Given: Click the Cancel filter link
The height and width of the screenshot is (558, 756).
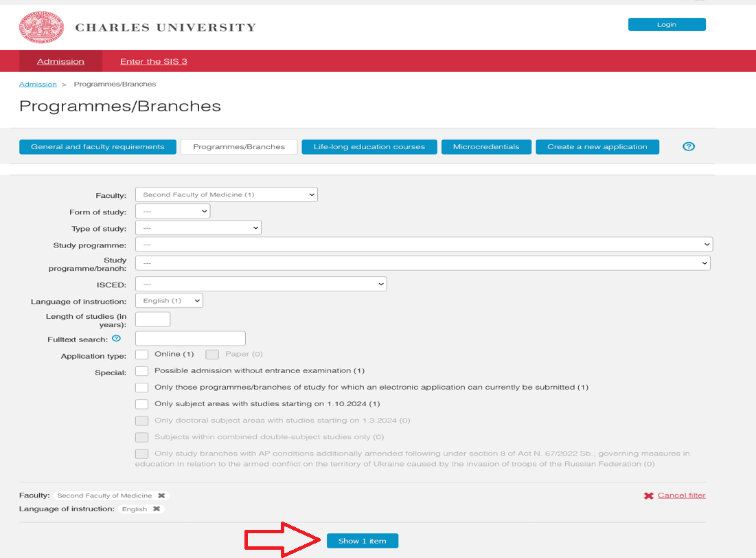Looking at the screenshot, I should 681,495.
